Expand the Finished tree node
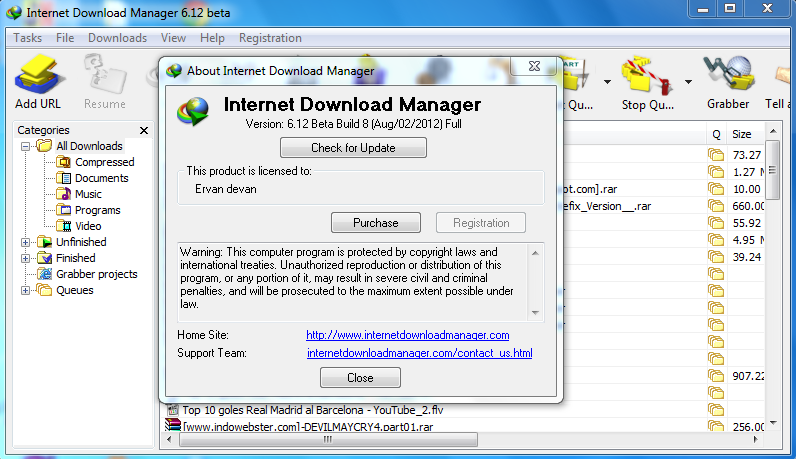 (25, 258)
